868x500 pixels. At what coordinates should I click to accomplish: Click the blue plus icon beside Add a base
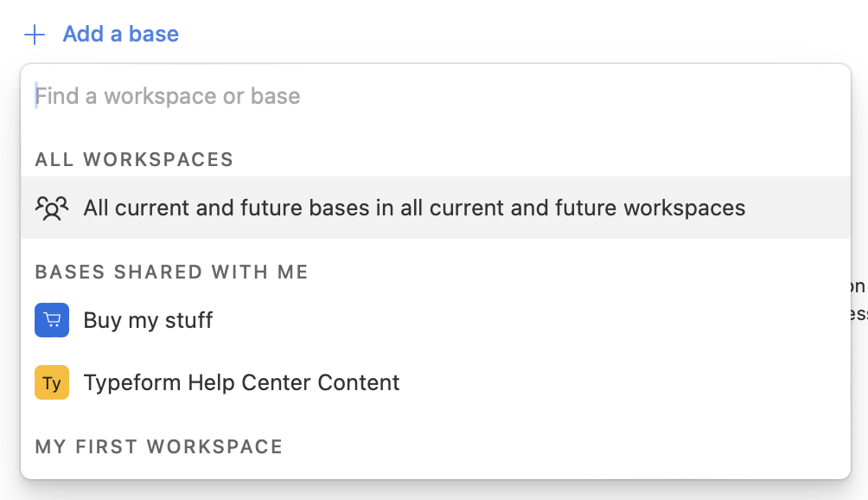pyautogui.click(x=35, y=35)
